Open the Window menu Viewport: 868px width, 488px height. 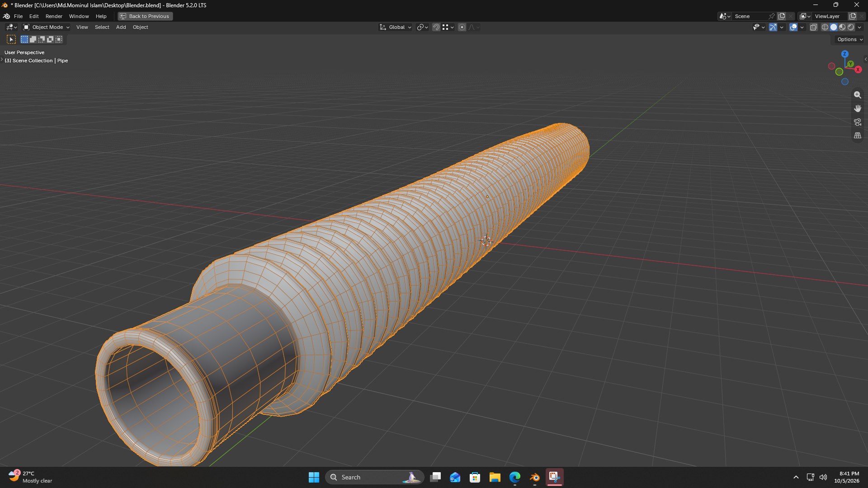point(79,16)
